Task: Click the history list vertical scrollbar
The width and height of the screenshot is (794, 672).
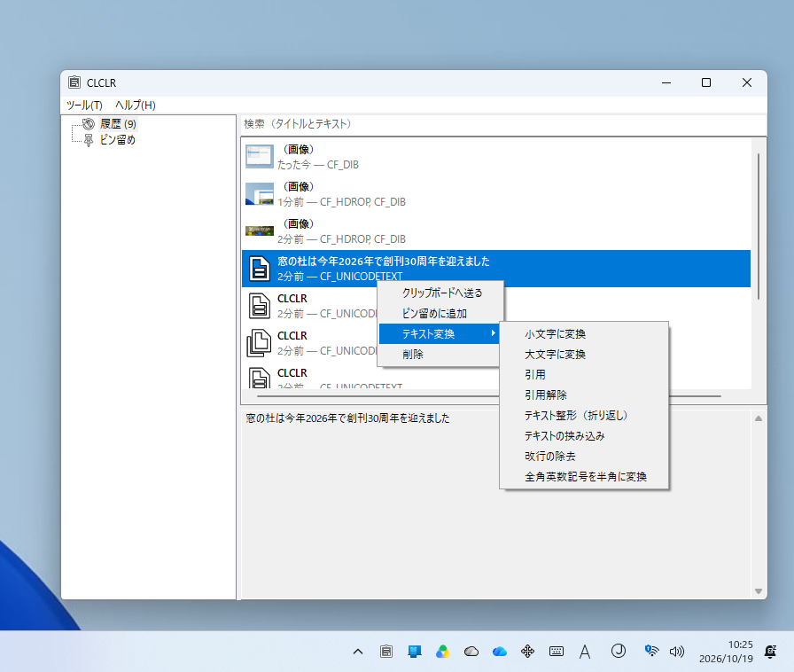Action: [x=758, y=226]
